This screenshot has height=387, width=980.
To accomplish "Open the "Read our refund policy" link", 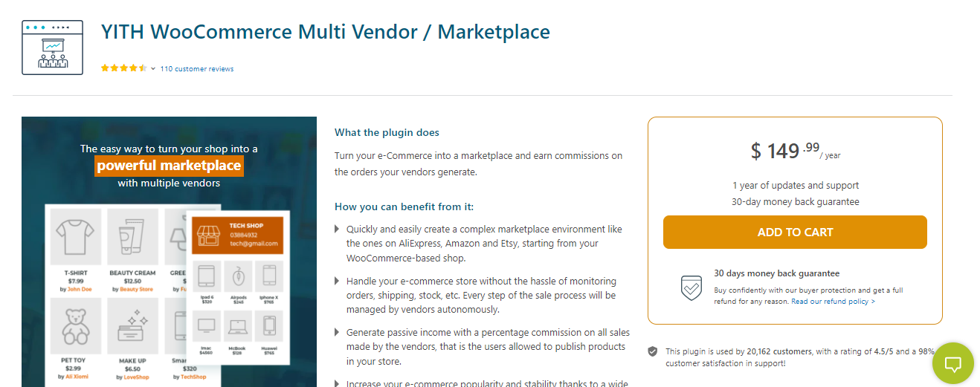I will tap(833, 302).
